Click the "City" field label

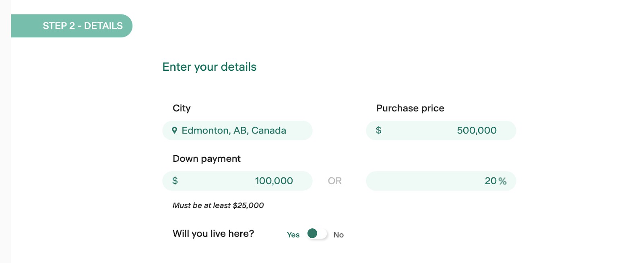click(x=182, y=108)
